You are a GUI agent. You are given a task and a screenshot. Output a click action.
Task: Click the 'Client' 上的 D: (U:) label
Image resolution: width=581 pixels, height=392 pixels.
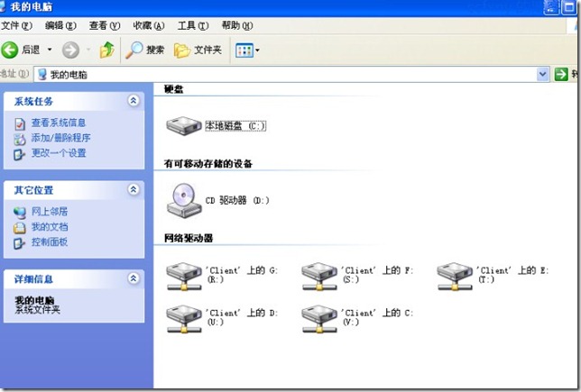click(242, 317)
